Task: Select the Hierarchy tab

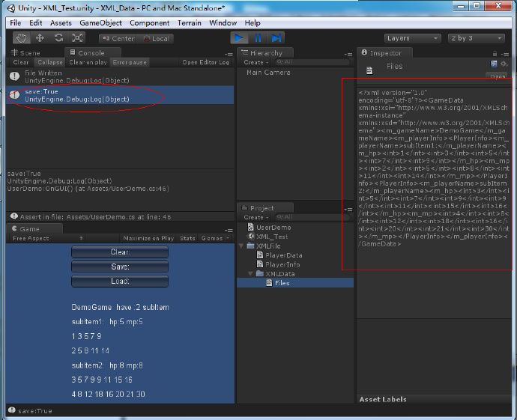Action: [265, 52]
